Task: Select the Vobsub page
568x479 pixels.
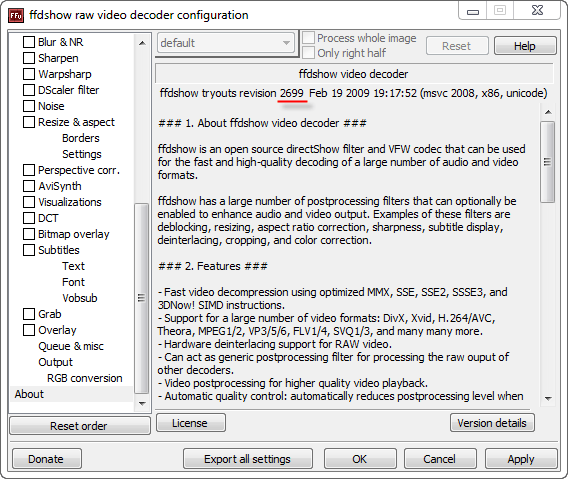Action: (80, 298)
